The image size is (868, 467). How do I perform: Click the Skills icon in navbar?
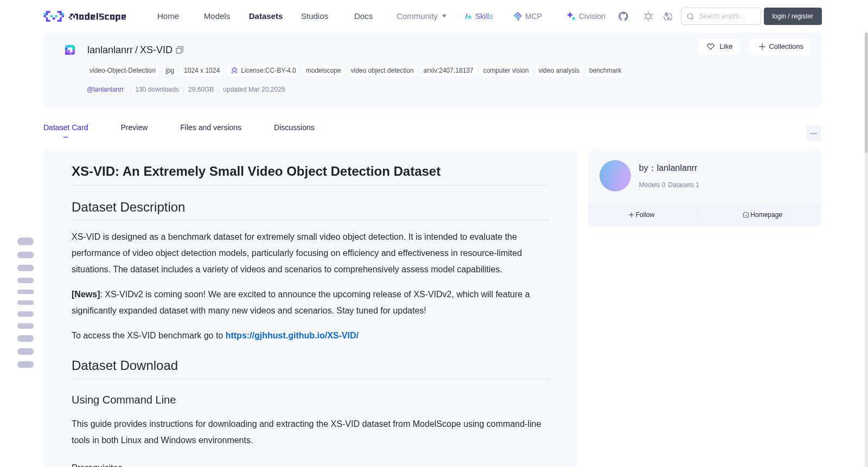468,16
